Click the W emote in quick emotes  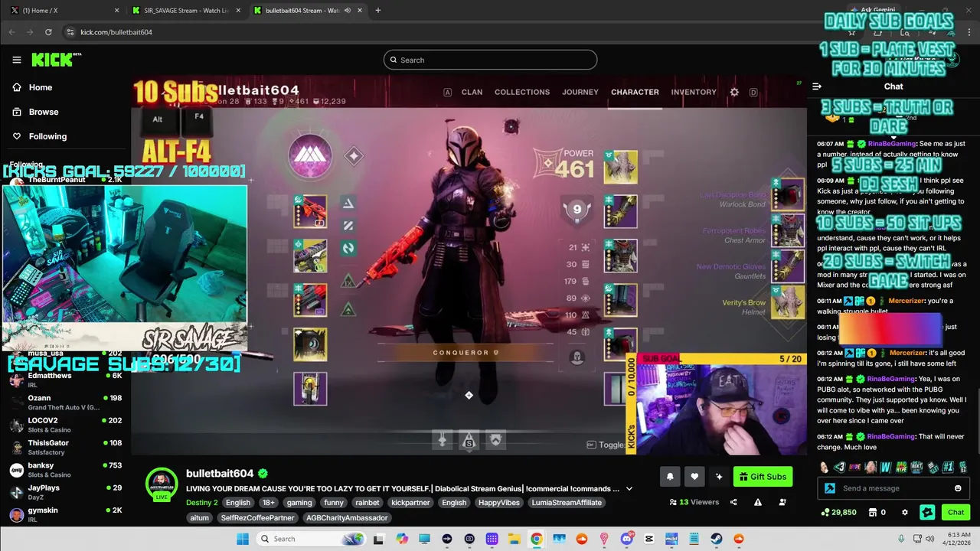coord(886,467)
